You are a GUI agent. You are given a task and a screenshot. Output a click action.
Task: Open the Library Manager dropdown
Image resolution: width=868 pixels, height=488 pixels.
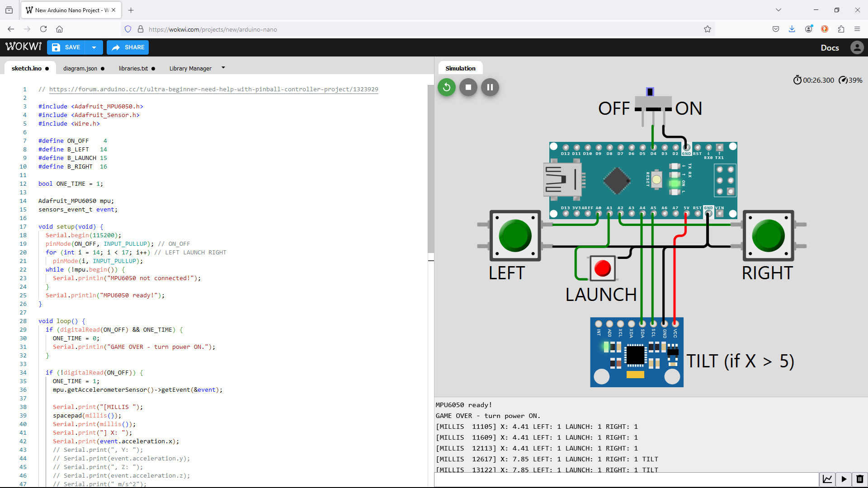[223, 68]
